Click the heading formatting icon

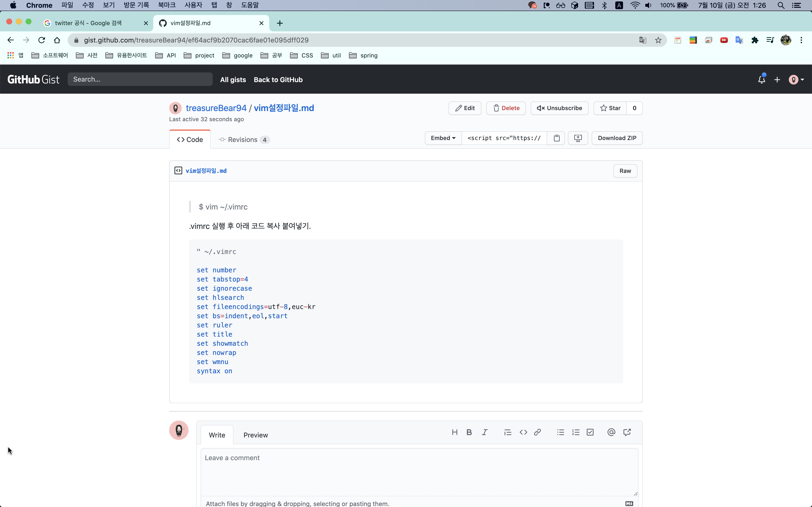[455, 432]
